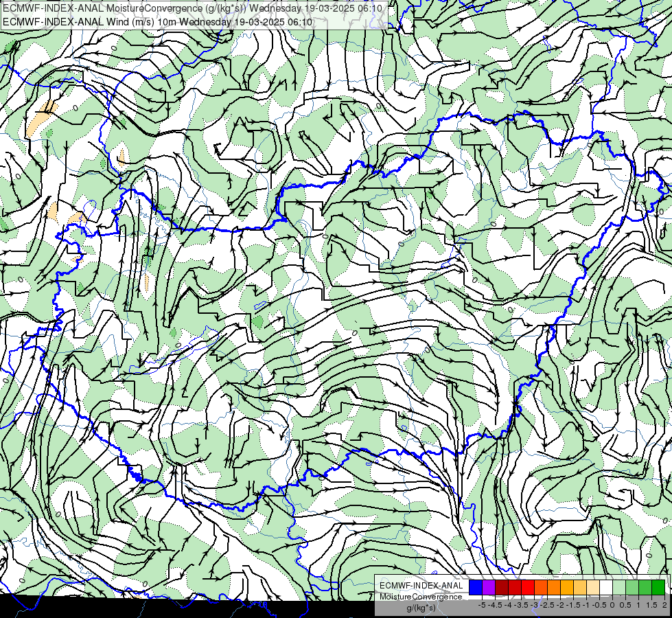Click the -5 tick label on legend
The width and height of the screenshot is (672, 618).
[482, 605]
